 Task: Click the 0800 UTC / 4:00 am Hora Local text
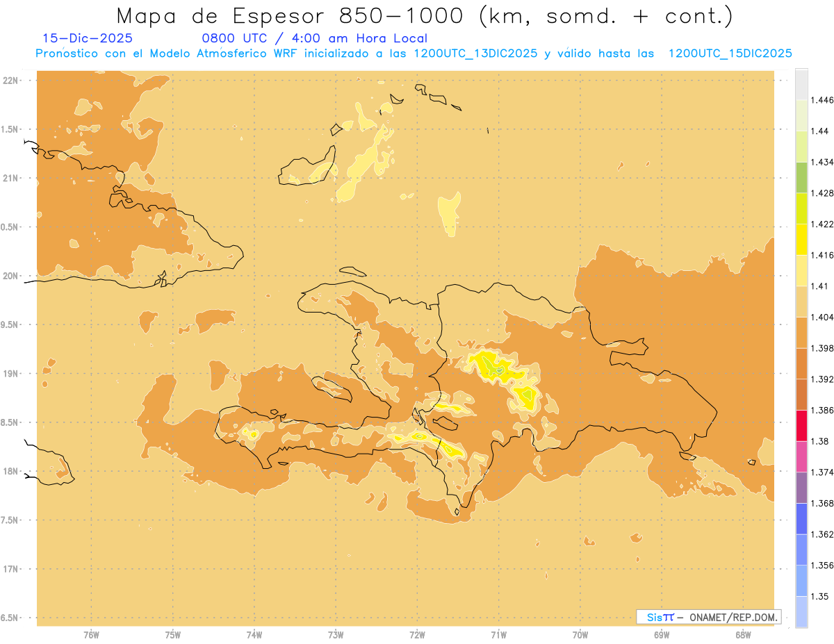click(x=314, y=38)
